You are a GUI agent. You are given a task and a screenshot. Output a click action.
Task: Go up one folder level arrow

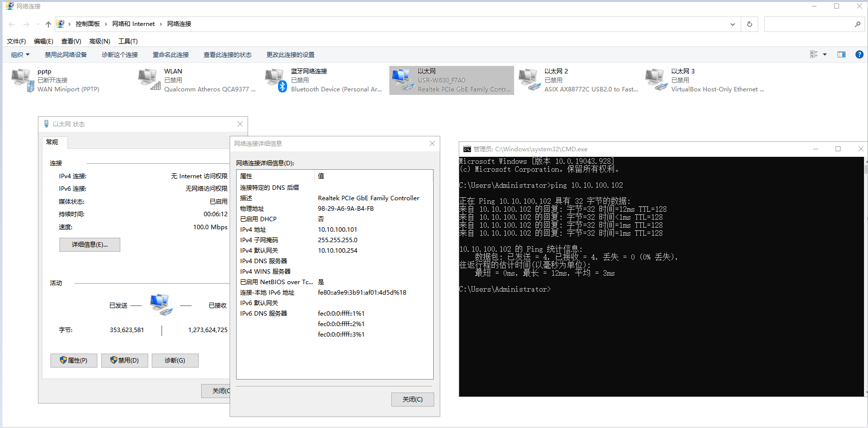48,24
